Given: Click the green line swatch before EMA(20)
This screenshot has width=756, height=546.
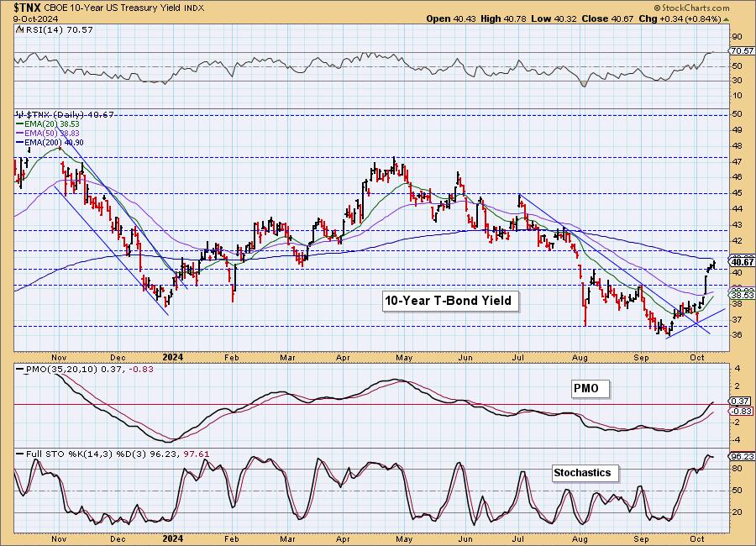Looking at the screenshot, I should [20, 124].
